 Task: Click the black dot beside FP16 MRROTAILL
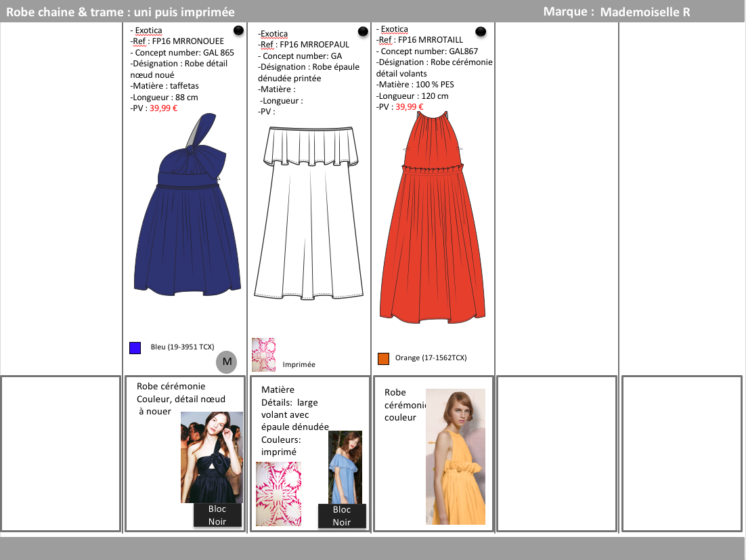(481, 31)
